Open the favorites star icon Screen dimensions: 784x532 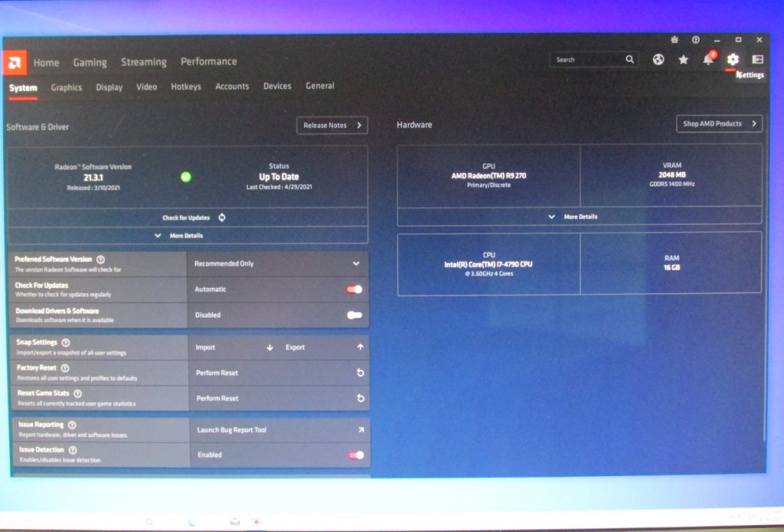pos(683,60)
